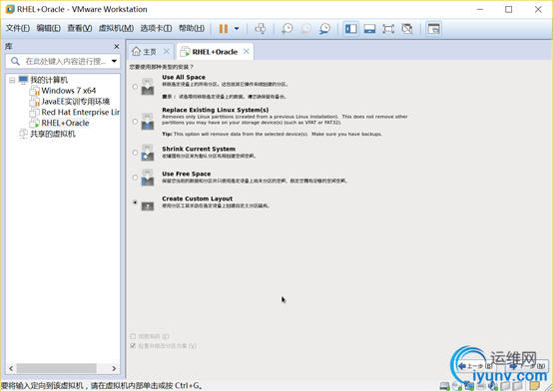Image resolution: width=553 pixels, height=392 pixels.
Task: Click the network adapter status bar icon
Action: (x=469, y=386)
